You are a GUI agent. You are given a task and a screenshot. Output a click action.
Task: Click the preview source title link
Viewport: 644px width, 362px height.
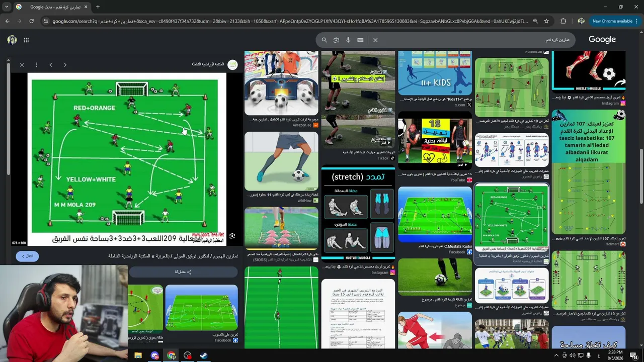pyautogui.click(x=173, y=256)
